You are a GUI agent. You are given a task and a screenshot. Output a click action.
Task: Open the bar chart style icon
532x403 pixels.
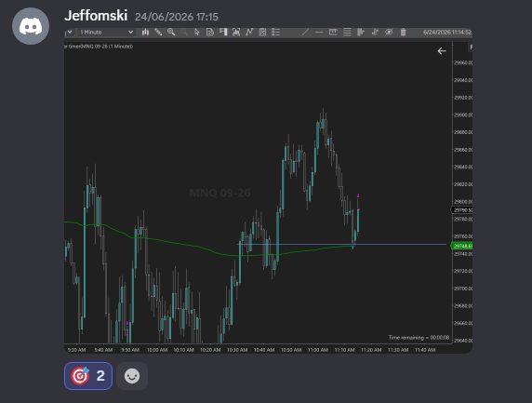point(145,32)
